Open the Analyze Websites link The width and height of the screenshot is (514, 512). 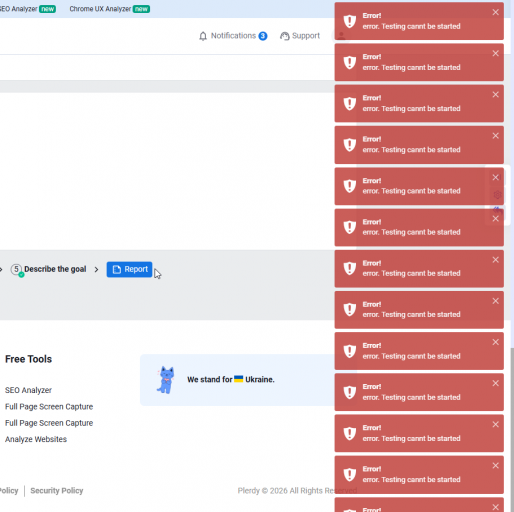[36, 439]
